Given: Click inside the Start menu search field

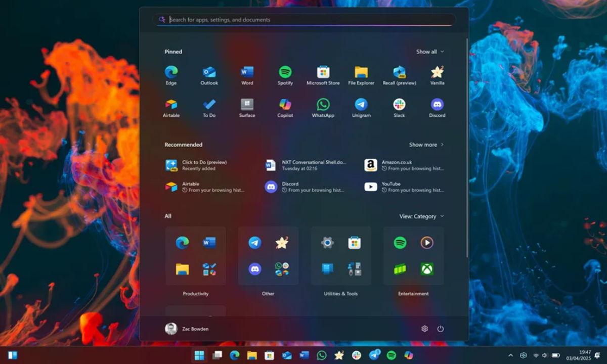Looking at the screenshot, I should pos(303,19).
